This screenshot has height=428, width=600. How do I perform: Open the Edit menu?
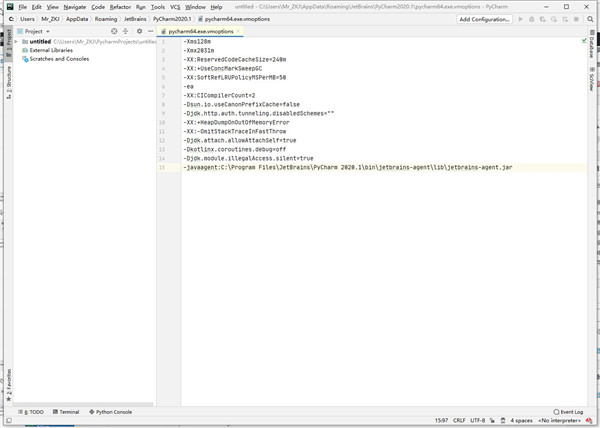tap(37, 7)
